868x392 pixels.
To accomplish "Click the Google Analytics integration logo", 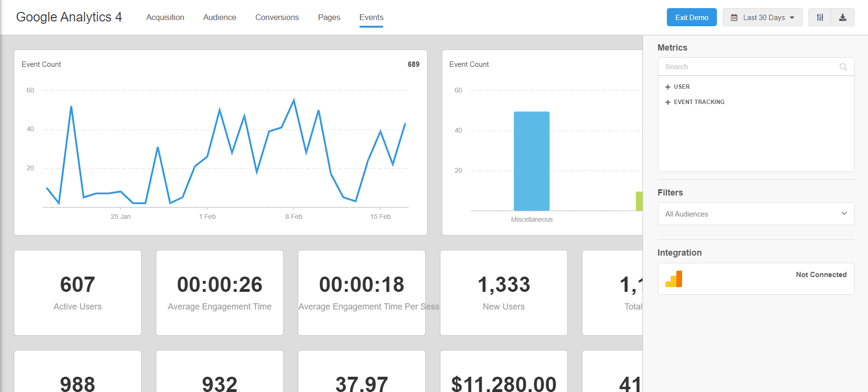I will pyautogui.click(x=674, y=279).
